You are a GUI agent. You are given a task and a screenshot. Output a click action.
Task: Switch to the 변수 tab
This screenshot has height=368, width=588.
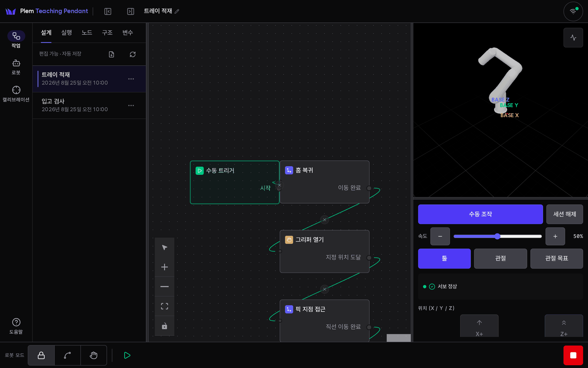tap(128, 33)
